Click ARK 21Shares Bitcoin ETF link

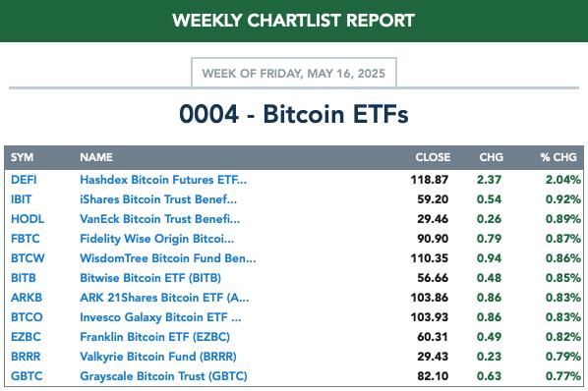point(164,298)
